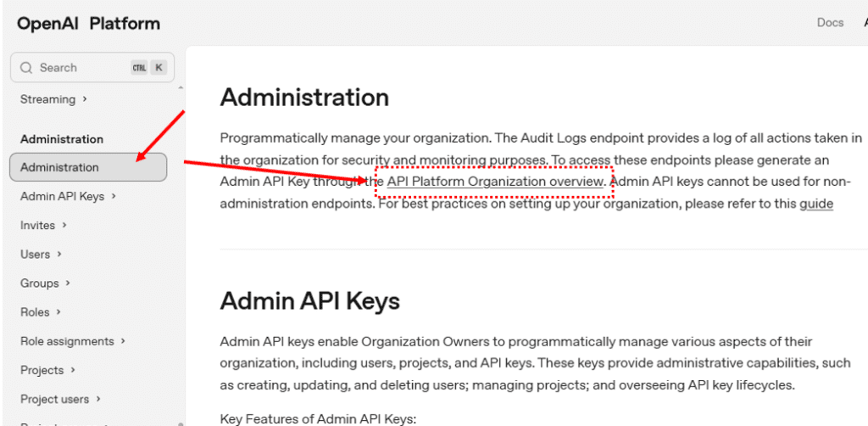Select the Administration item in sidebar
868x426 pixels.
pos(88,167)
